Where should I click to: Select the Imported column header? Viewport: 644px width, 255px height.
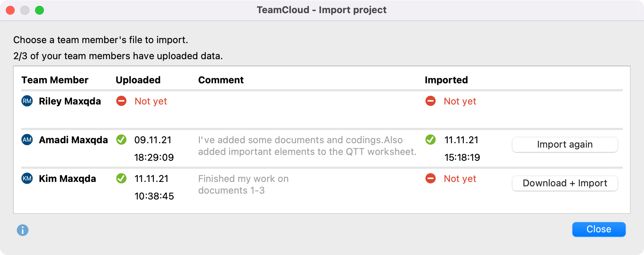pyautogui.click(x=446, y=80)
